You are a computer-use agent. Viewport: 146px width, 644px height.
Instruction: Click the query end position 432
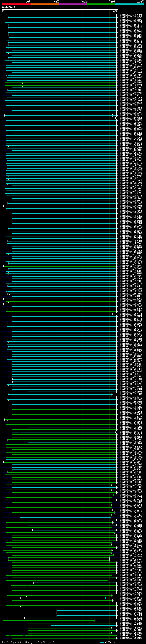[x=115, y=11]
